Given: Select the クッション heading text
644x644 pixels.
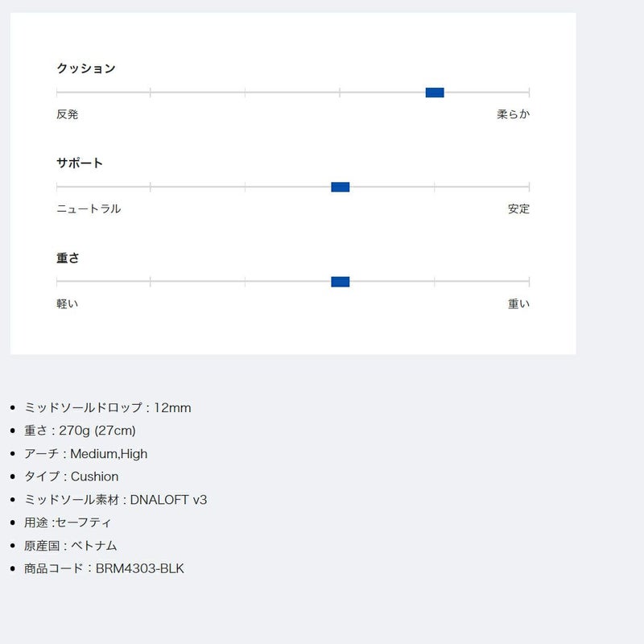Looking at the screenshot, I should pyautogui.click(x=86, y=68).
